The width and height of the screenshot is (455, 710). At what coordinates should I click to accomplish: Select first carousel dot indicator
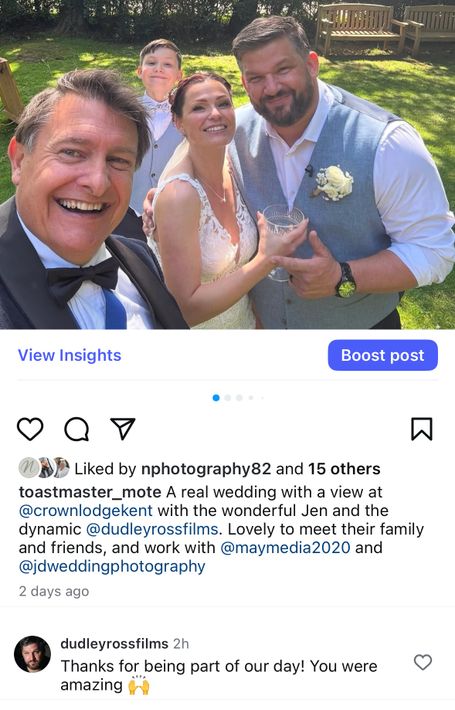click(216, 398)
